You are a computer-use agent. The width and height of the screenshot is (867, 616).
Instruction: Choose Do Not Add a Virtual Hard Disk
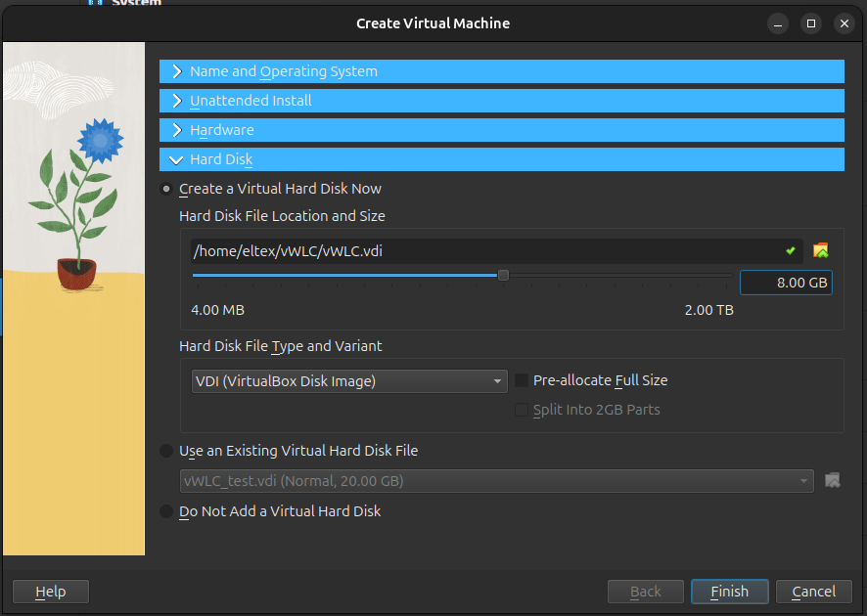167,511
